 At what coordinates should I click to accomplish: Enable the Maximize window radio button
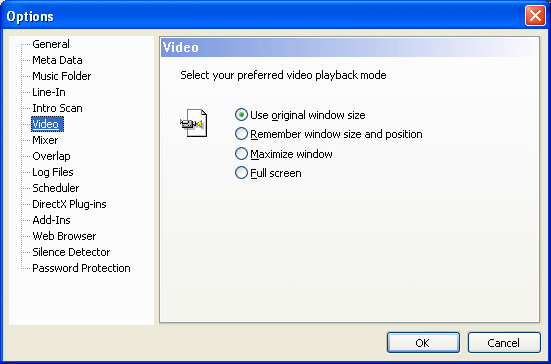coord(284,154)
